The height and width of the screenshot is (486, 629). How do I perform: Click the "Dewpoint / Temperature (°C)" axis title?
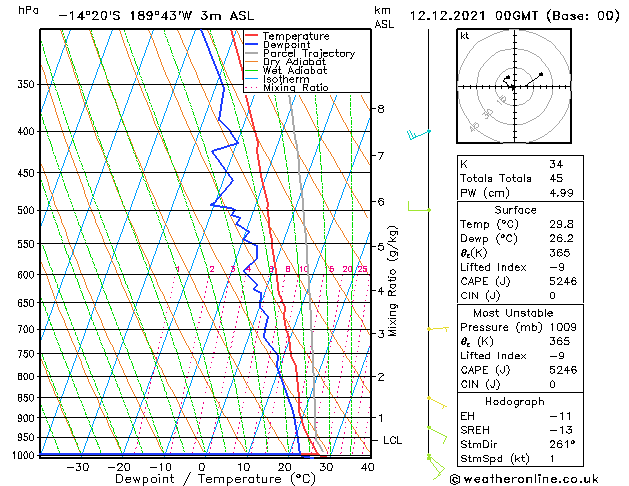215,479
